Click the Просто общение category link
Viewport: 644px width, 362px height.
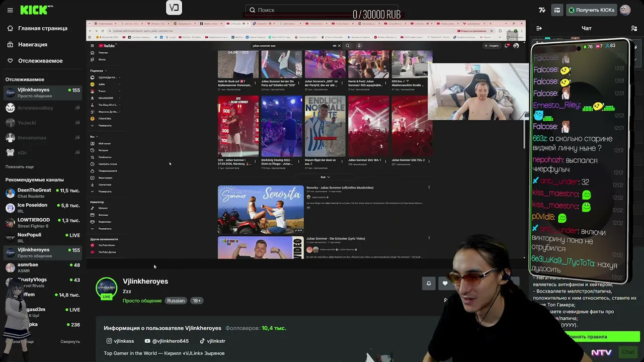(x=142, y=301)
